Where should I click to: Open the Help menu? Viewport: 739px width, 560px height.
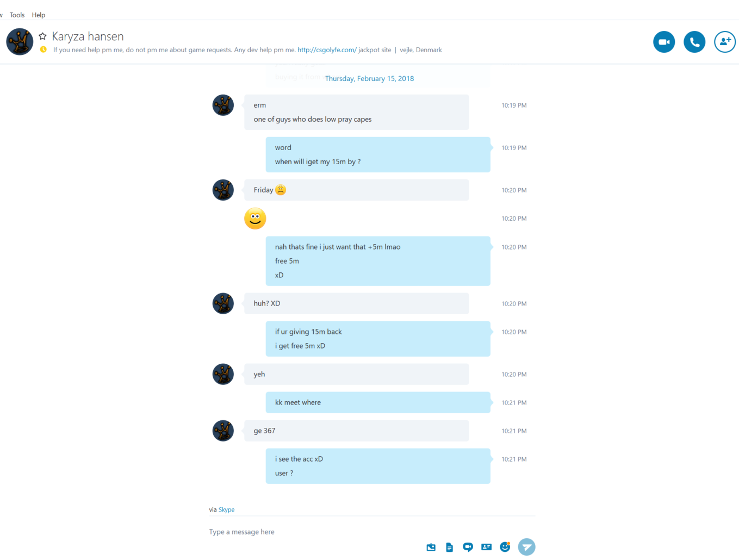39,15
